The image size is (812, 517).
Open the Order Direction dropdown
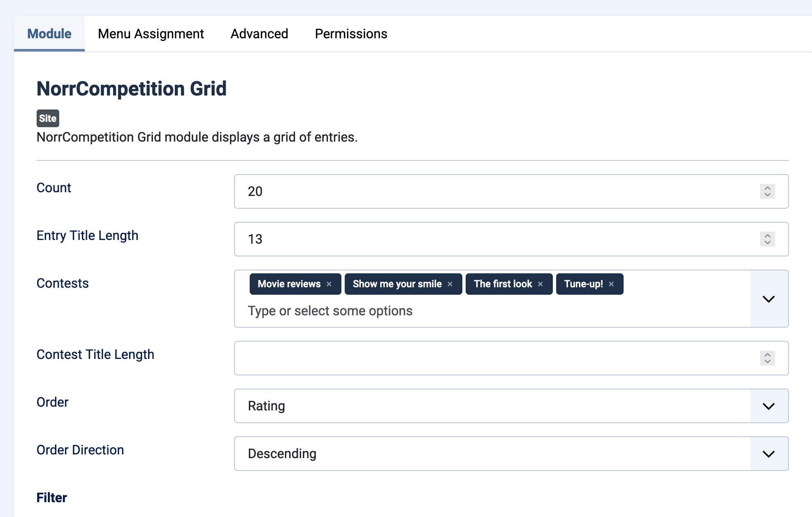511,454
